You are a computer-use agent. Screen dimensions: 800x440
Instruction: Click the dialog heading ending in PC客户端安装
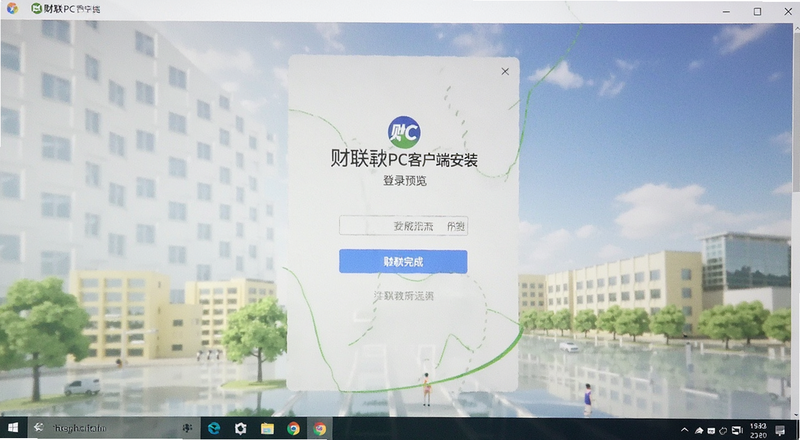pos(404,159)
